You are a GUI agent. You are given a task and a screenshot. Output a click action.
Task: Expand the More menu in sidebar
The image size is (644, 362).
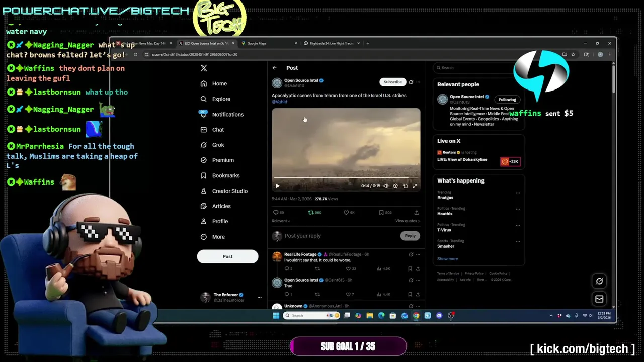click(x=213, y=237)
